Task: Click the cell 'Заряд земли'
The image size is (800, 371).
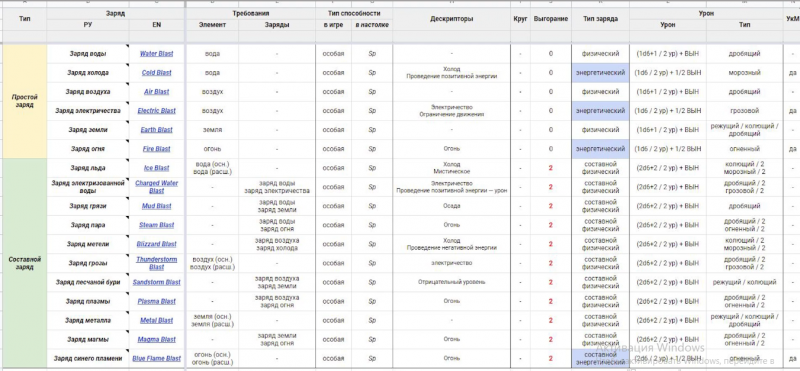Action: pos(88,130)
